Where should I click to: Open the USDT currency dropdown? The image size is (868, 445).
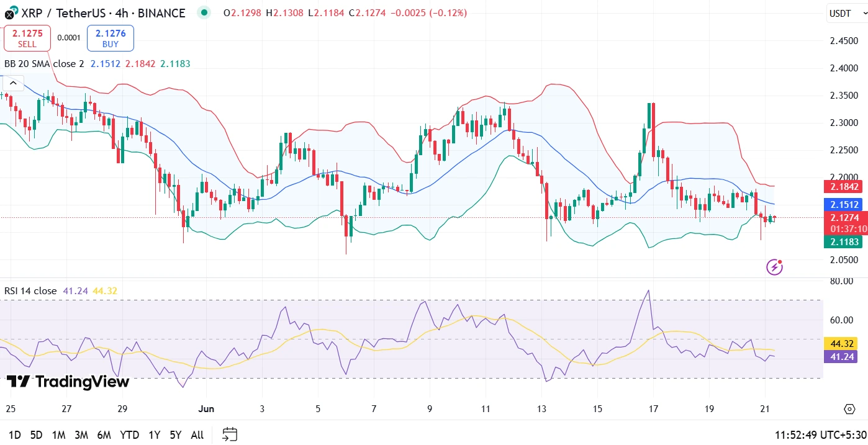pos(844,14)
